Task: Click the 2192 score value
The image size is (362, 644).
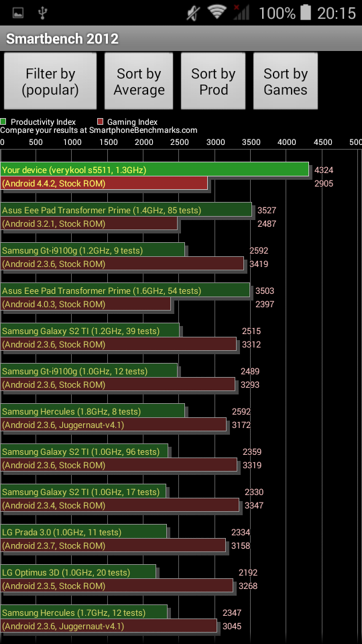Action: coord(248,572)
